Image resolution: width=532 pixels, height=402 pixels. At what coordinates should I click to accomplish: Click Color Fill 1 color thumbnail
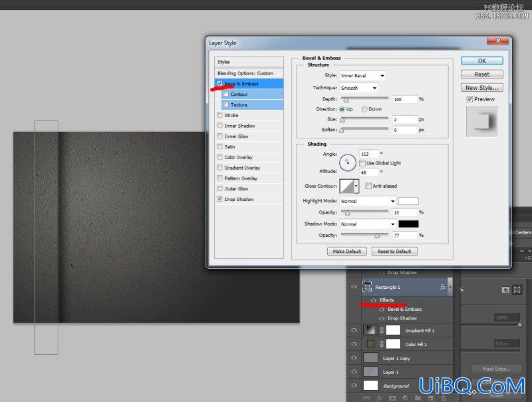[370, 344]
